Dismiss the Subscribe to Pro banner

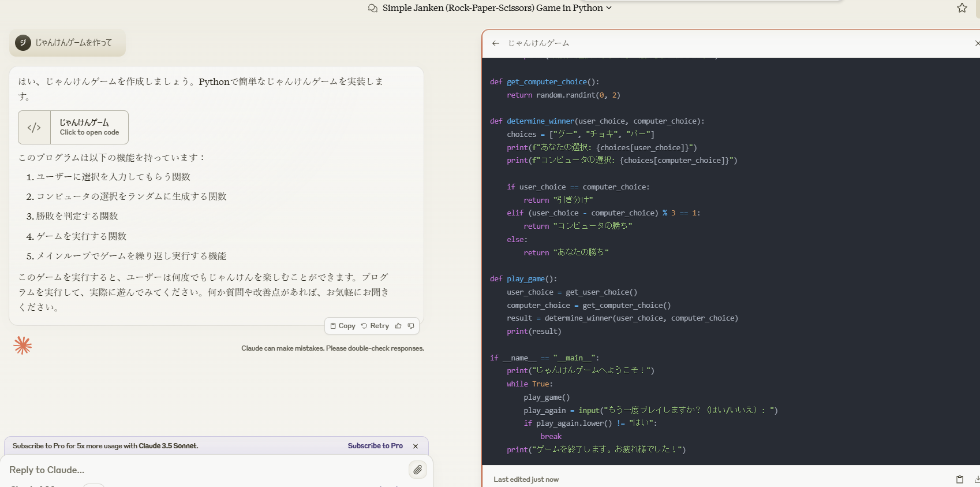click(x=416, y=446)
